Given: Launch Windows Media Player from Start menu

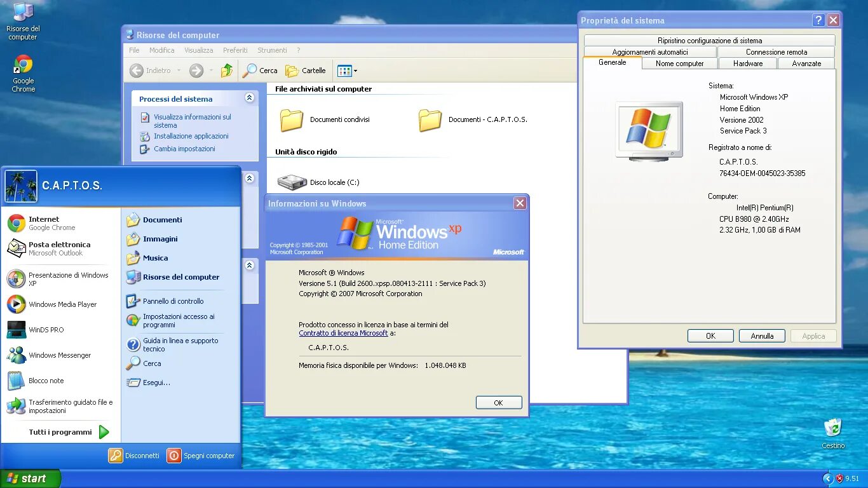Looking at the screenshot, I should click(60, 304).
